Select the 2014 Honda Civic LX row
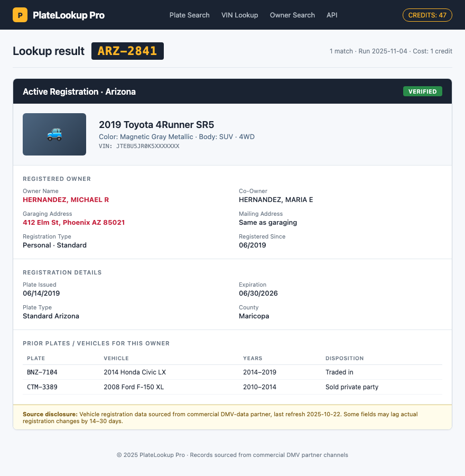The image size is (465, 476). pos(134,372)
